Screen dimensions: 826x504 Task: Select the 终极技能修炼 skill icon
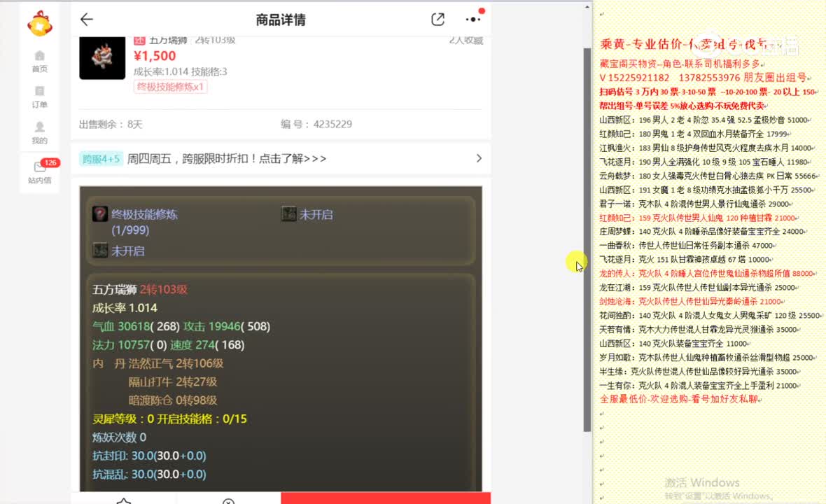point(100,213)
